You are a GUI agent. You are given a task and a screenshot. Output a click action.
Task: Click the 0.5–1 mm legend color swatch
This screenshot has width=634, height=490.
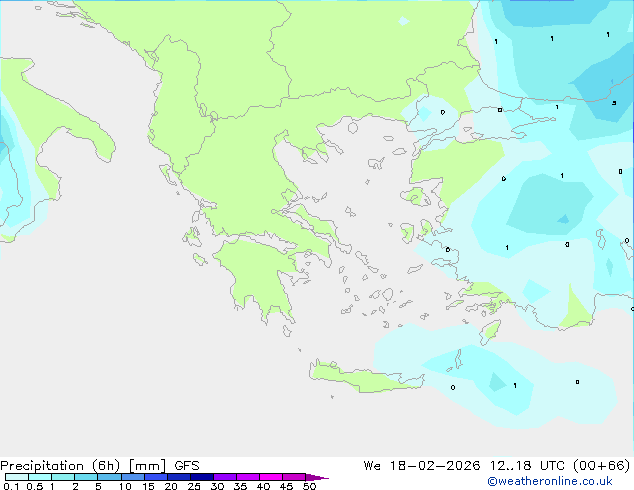[40, 477]
